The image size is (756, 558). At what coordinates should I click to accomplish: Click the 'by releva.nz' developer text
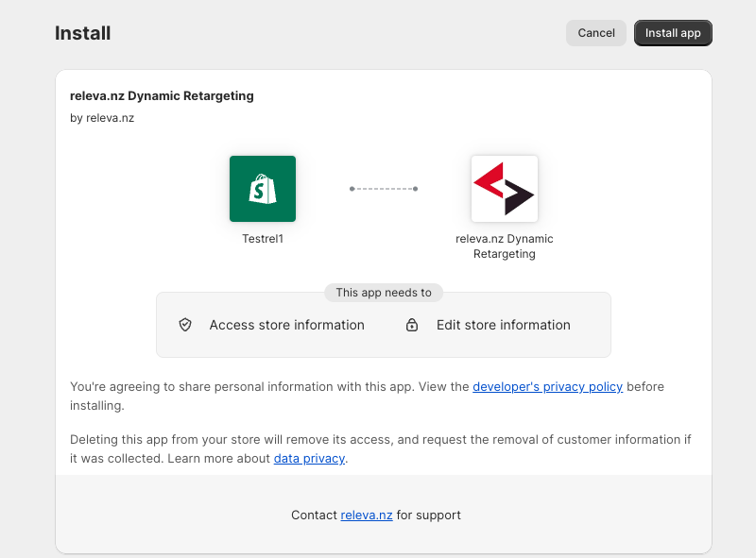point(102,118)
